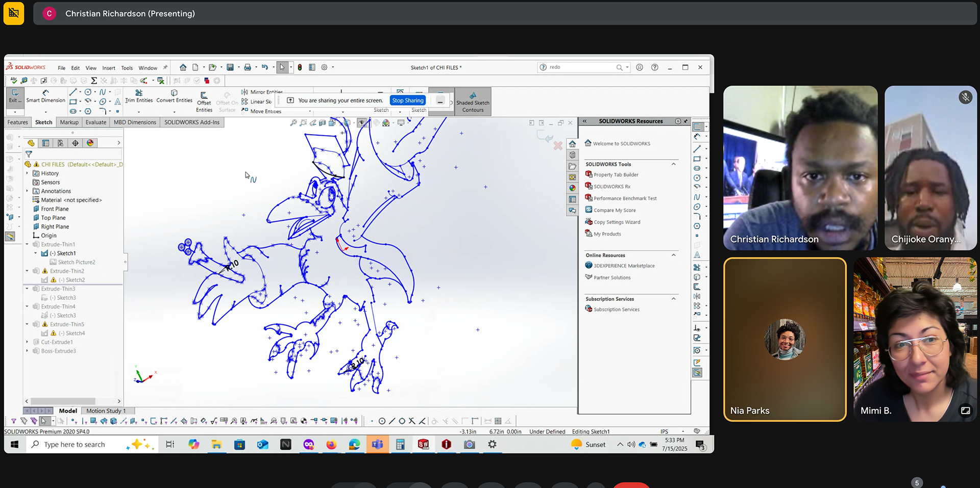Image resolution: width=980 pixels, height=488 pixels.
Task: Open the Smart Dimension dropdown arrow
Action: pos(45,112)
